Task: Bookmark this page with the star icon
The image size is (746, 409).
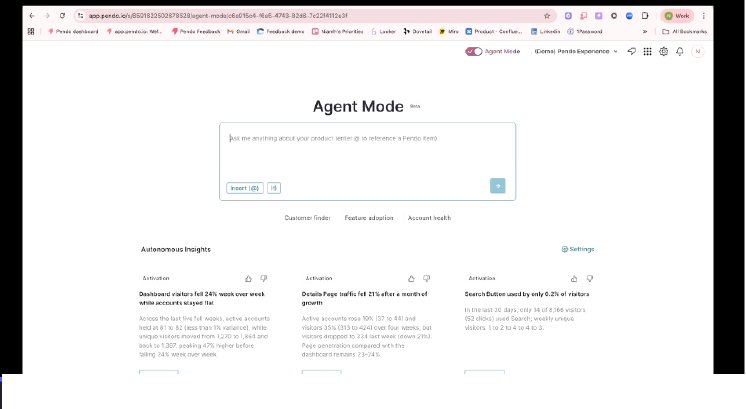Action: coord(547,16)
